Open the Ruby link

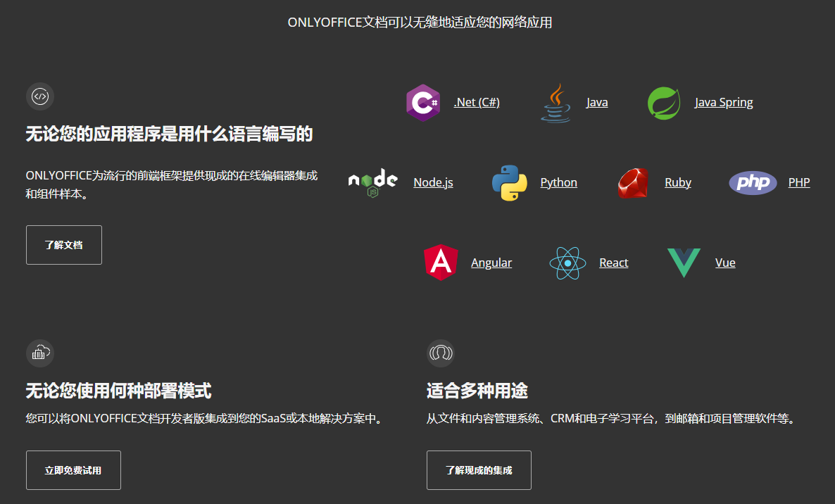(678, 182)
